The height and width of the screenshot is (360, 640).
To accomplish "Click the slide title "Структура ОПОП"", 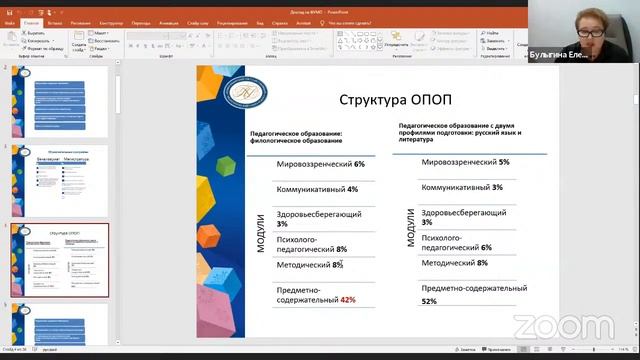I will 395,100.
